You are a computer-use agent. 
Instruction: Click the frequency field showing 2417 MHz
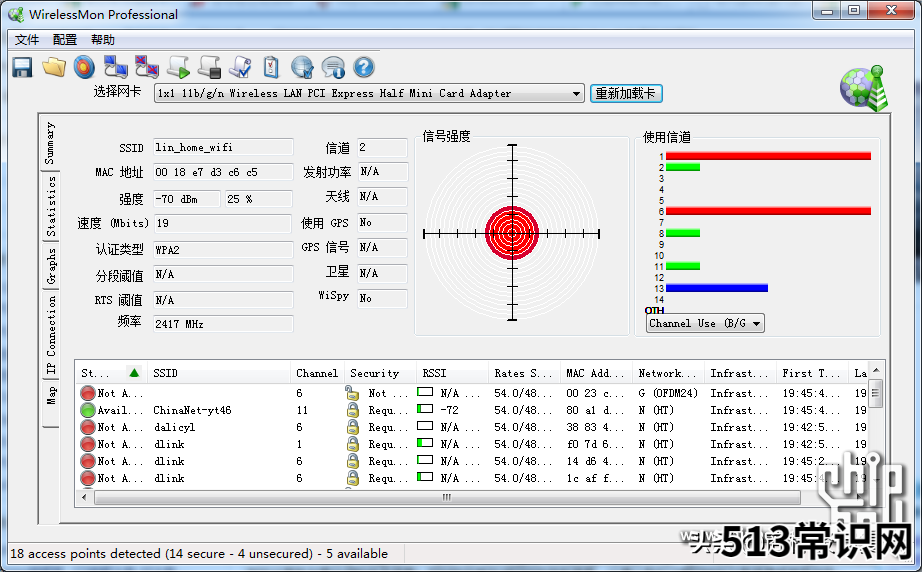[223, 324]
